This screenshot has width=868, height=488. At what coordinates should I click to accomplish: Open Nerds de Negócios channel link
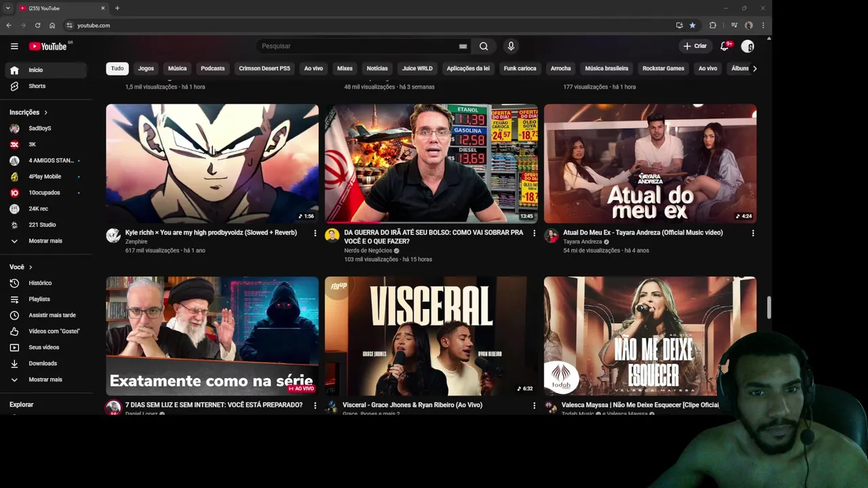368,250
